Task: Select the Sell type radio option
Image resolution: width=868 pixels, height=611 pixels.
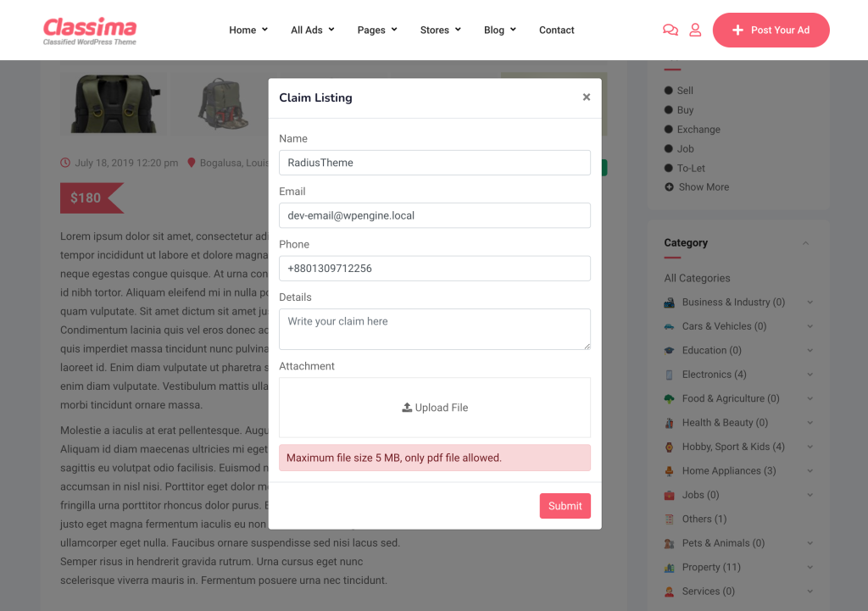Action: (669, 90)
